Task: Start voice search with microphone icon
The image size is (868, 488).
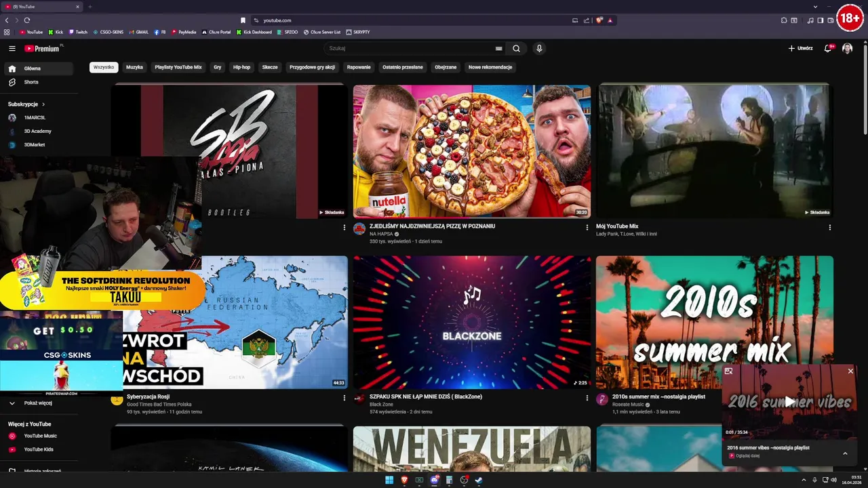Action: [539, 48]
